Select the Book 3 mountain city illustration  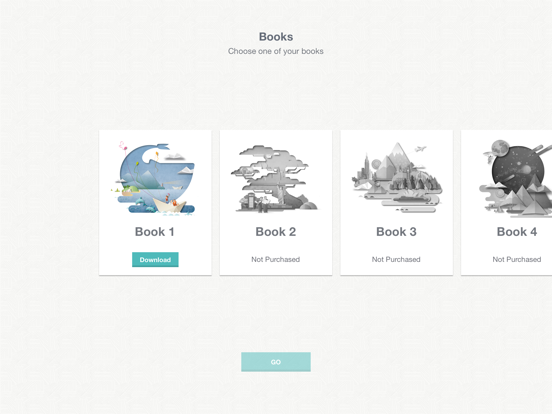click(397, 177)
